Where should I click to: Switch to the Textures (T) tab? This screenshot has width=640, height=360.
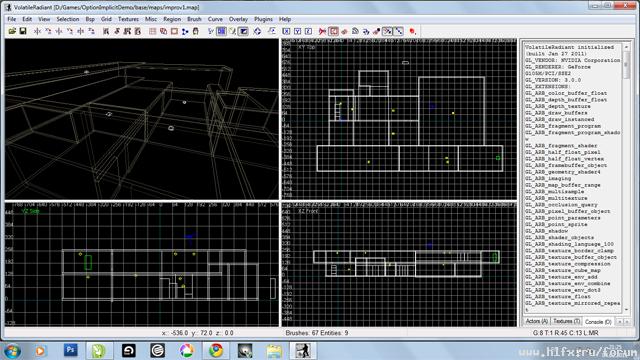[567, 322]
